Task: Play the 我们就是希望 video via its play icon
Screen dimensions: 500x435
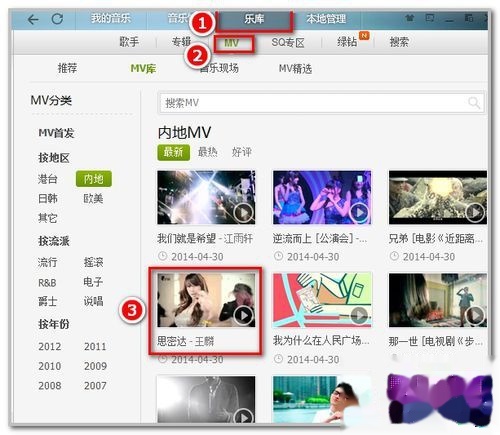Action: tap(243, 212)
